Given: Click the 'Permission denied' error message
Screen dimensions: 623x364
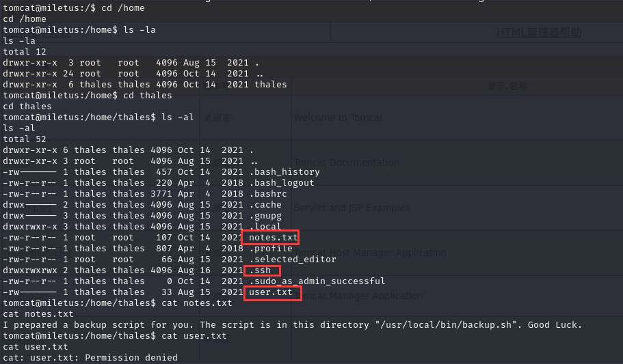Looking at the screenshot, I should click(x=131, y=358).
